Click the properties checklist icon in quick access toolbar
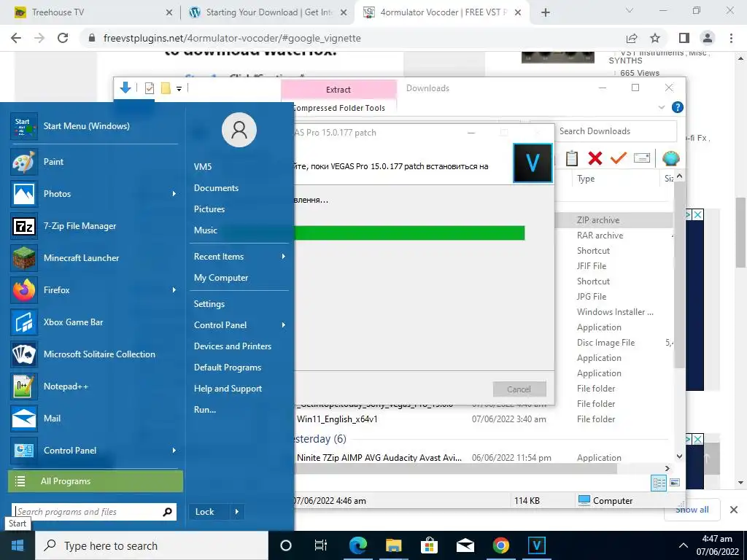 coord(150,88)
